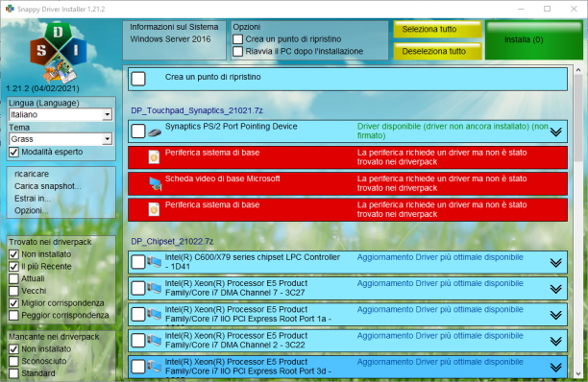
Task: Click the Scheda video di base Microsoft monitor icon
Action: point(155,183)
